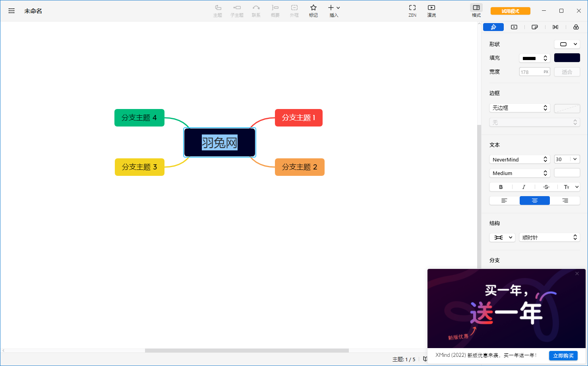
Task: Click the horizontal canvas scrollbar
Action: 247,350
